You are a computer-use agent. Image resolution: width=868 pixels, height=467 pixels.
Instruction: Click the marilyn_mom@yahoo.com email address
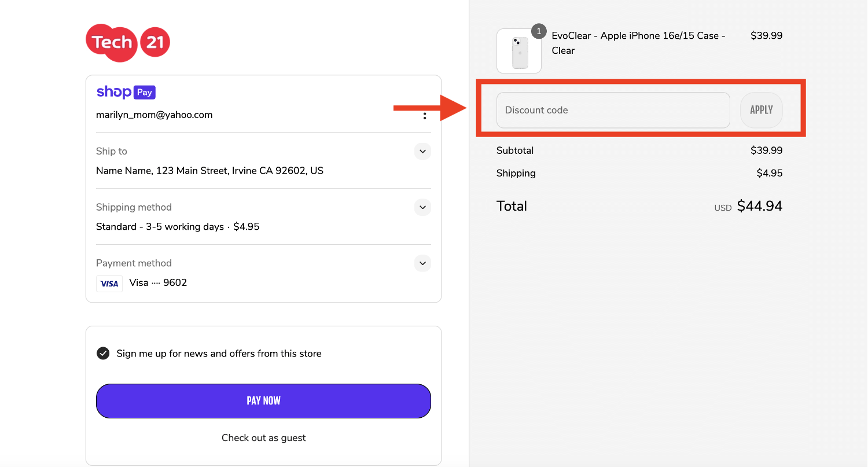pyautogui.click(x=155, y=115)
